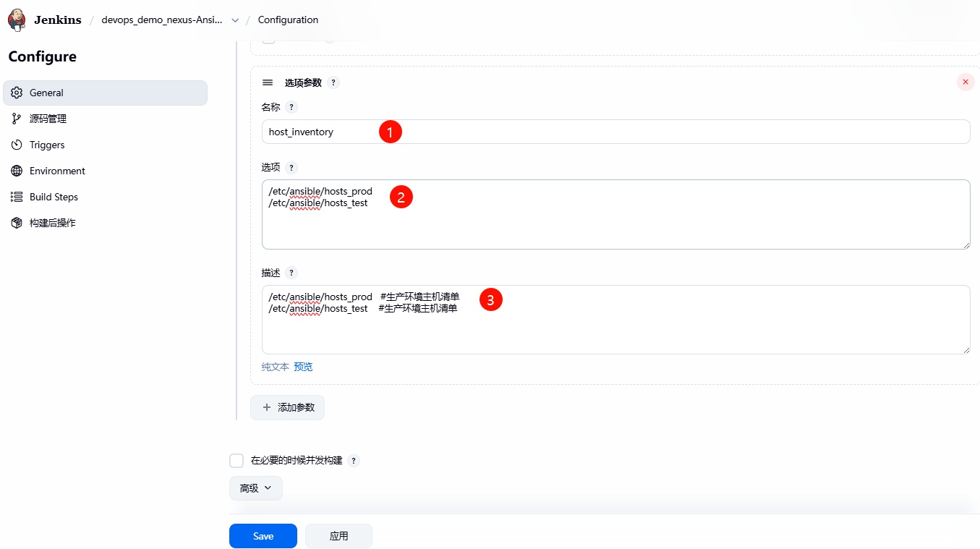Show help for 选项 field
The image size is (980, 549).
point(291,168)
